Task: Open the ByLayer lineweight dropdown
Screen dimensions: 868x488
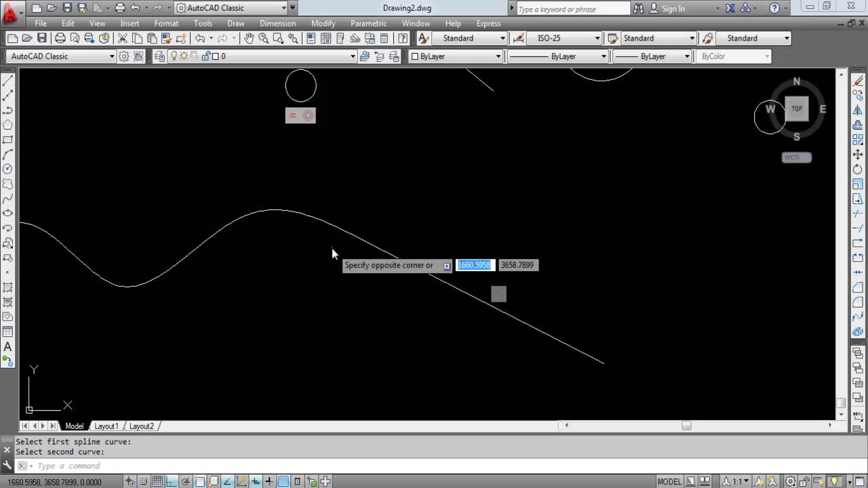Action: coord(652,56)
